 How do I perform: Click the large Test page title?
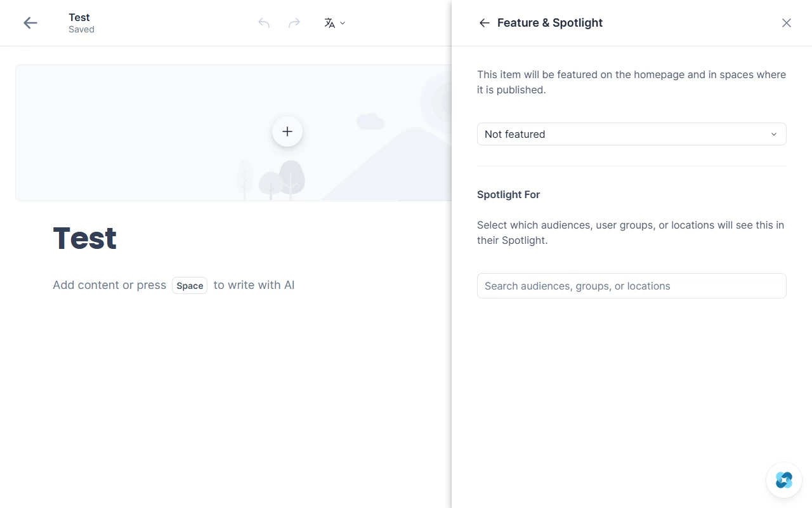[85, 238]
